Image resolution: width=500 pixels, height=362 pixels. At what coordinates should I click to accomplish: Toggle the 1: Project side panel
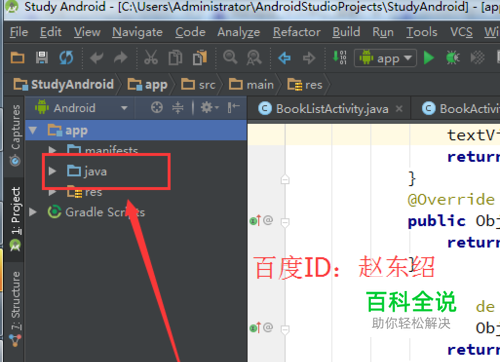pos(15,219)
